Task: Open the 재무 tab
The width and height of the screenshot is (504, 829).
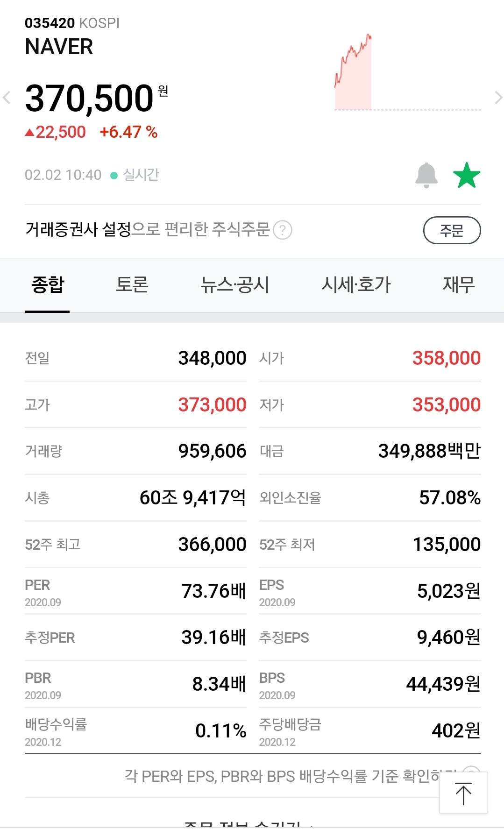Action: (x=459, y=284)
